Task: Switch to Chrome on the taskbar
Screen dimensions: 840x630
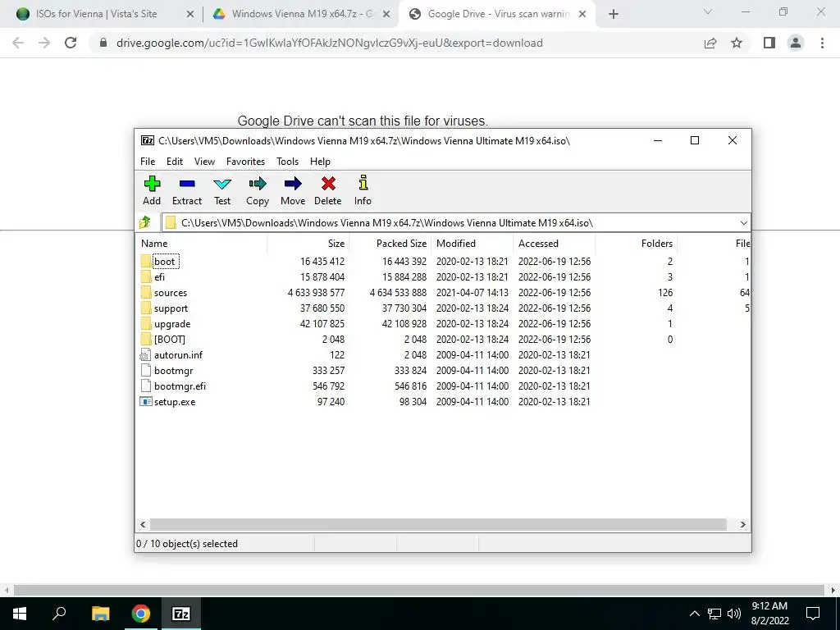Action: [x=141, y=614]
